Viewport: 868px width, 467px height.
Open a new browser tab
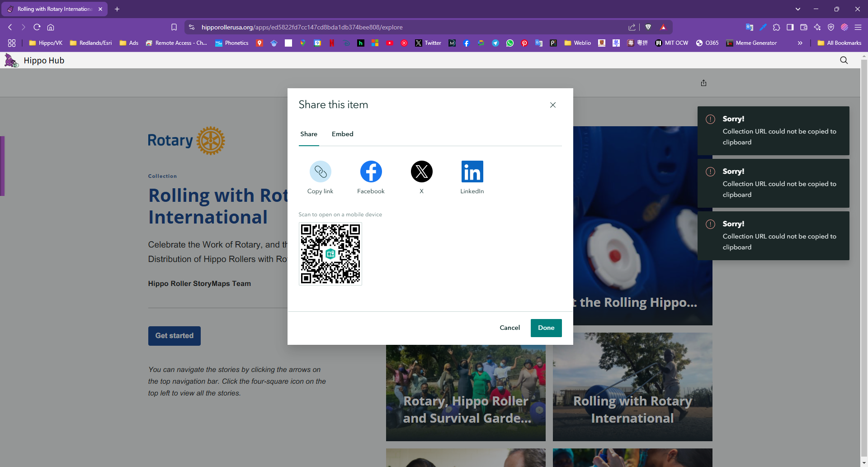pyautogui.click(x=117, y=9)
